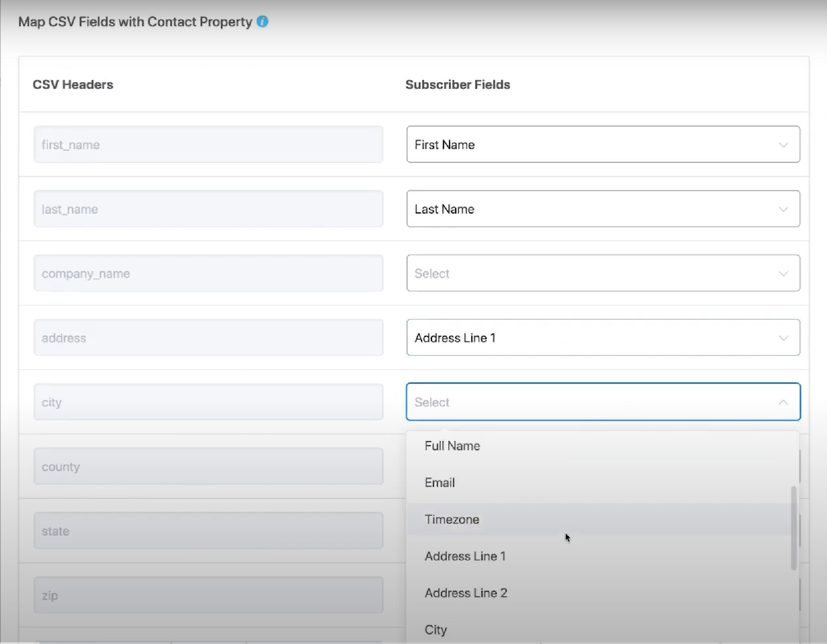
Task: Click the state CSV header field
Action: click(x=208, y=531)
